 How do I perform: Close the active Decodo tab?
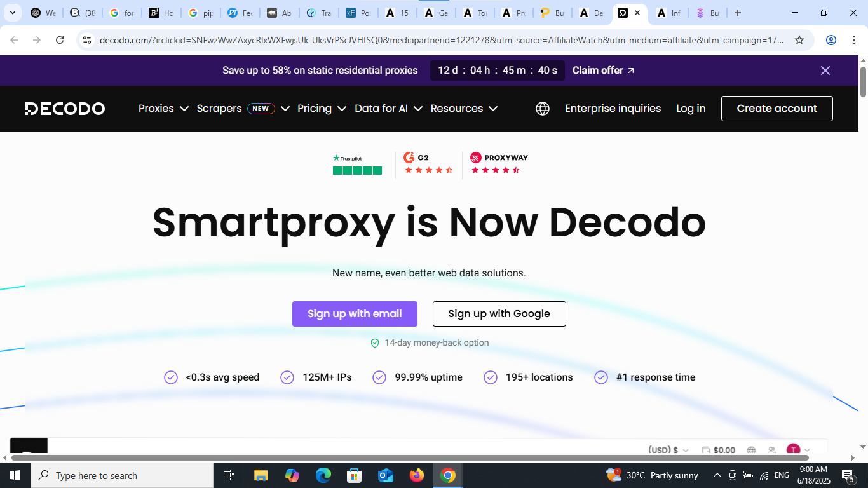click(637, 13)
